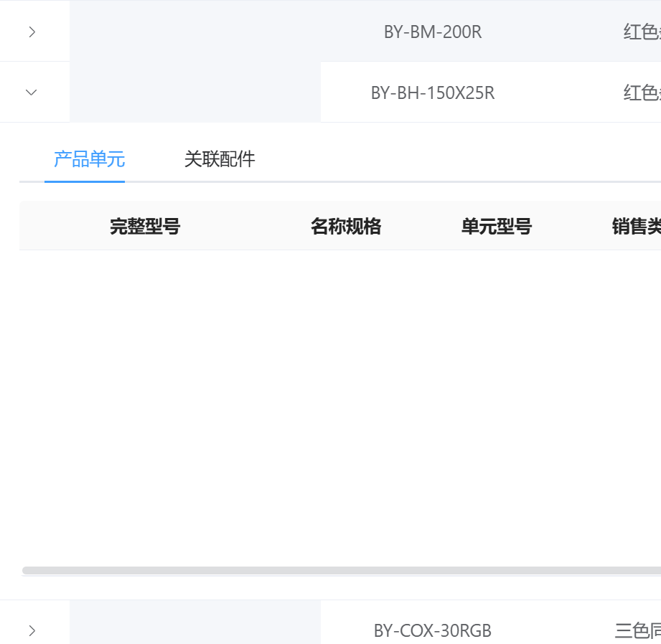Expand the BY-BM-200R row chevron
Screen dimensions: 661x644
pos(32,32)
